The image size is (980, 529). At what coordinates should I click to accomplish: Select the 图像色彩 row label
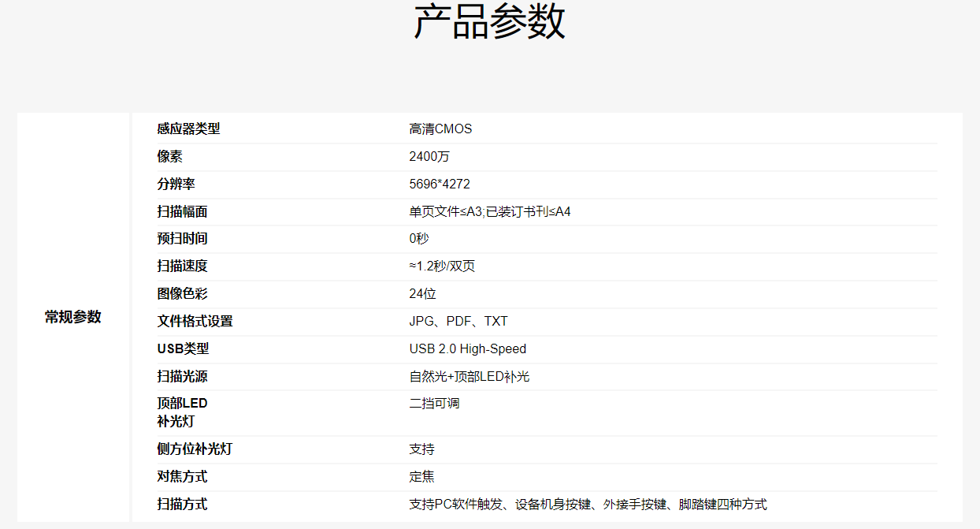pos(182,294)
